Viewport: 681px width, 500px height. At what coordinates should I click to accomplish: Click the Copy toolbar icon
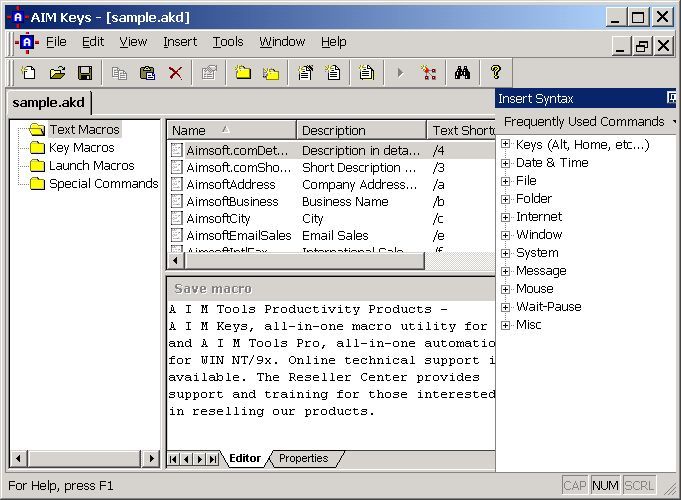click(x=119, y=73)
